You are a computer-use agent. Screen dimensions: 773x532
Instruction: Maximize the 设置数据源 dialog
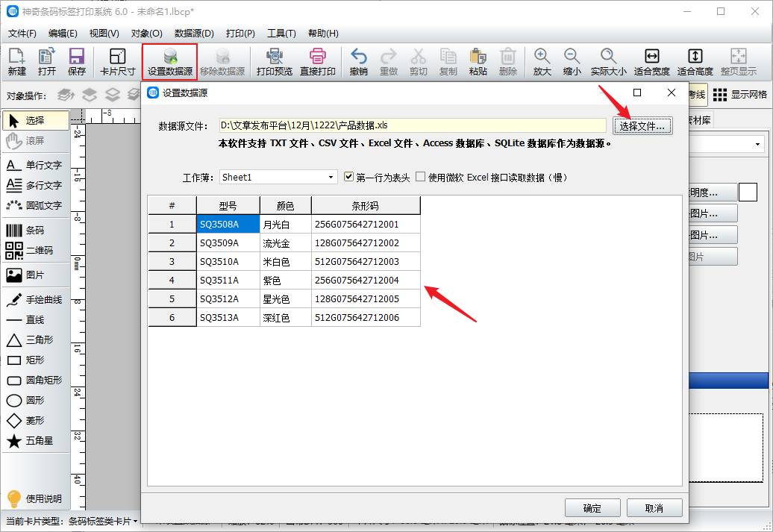[637, 93]
